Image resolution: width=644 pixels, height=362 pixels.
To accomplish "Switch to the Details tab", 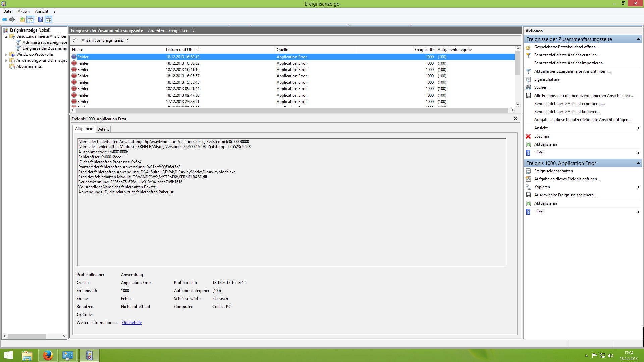I will (x=103, y=129).
